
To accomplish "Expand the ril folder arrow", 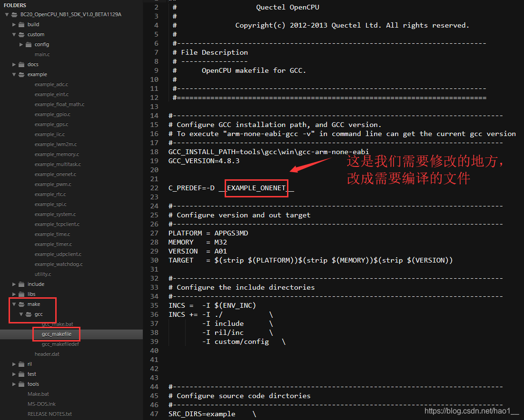I will pyautogui.click(x=14, y=364).
